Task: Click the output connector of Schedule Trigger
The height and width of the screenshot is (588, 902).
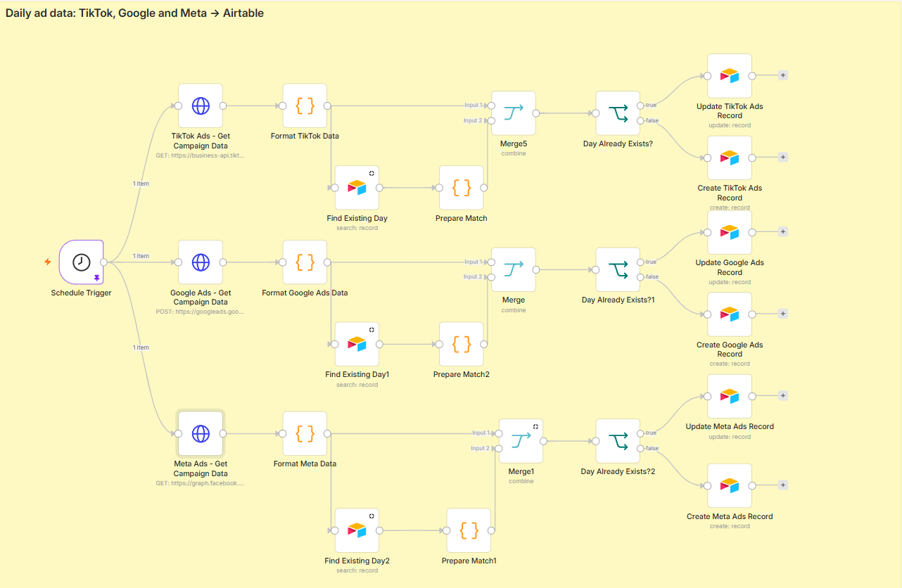Action: pos(104,262)
